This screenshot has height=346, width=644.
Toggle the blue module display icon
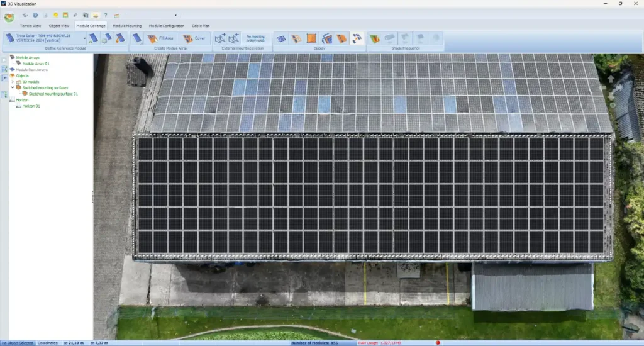click(x=281, y=38)
